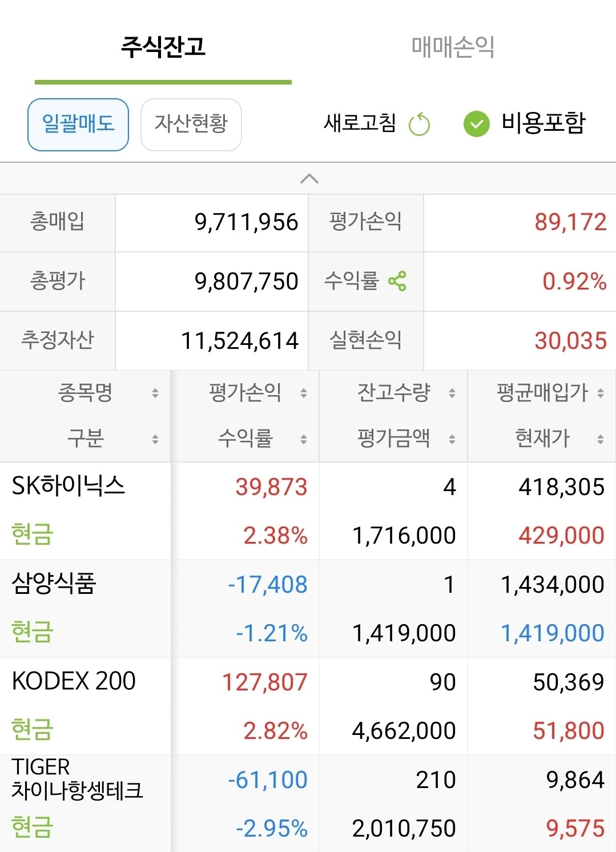Click 삼양식품 loss -17,408
Screen dimensions: 616x852
[267, 585]
